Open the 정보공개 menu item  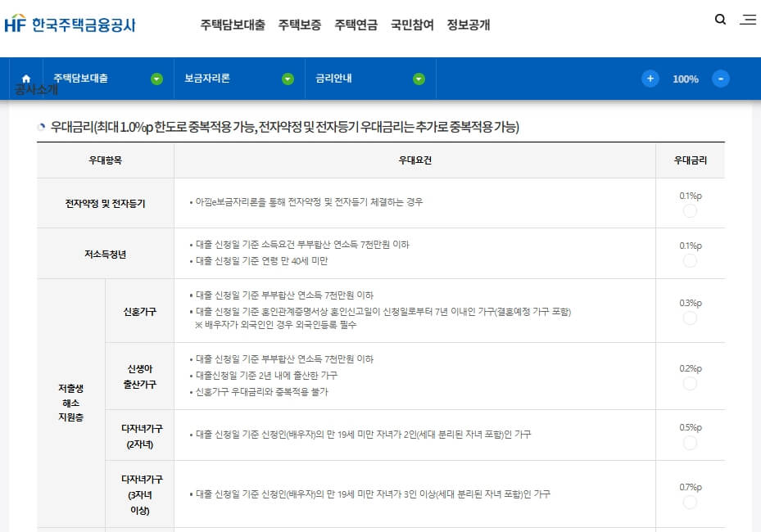469,25
